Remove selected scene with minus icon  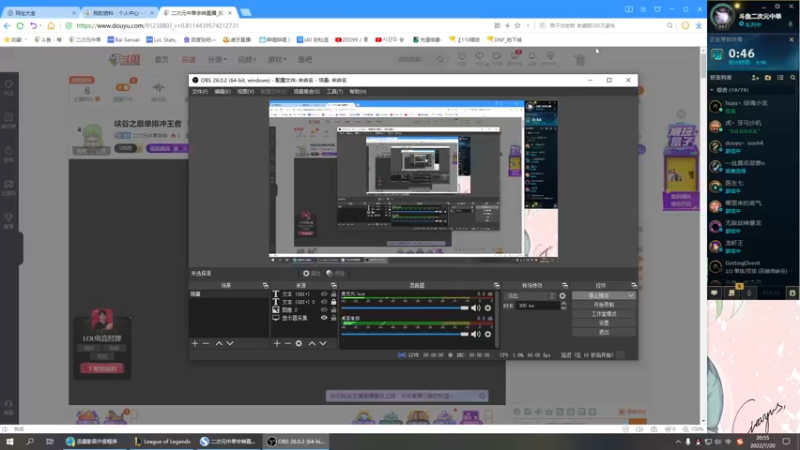206,343
